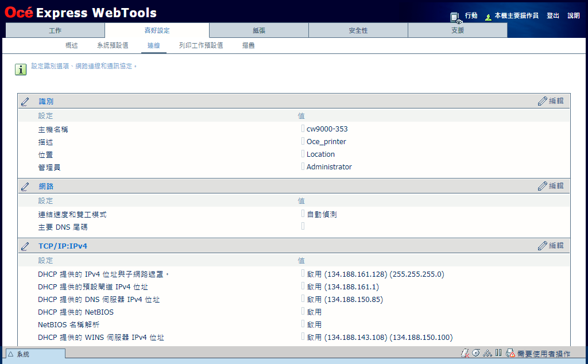Click the 行動 link

(x=471, y=16)
